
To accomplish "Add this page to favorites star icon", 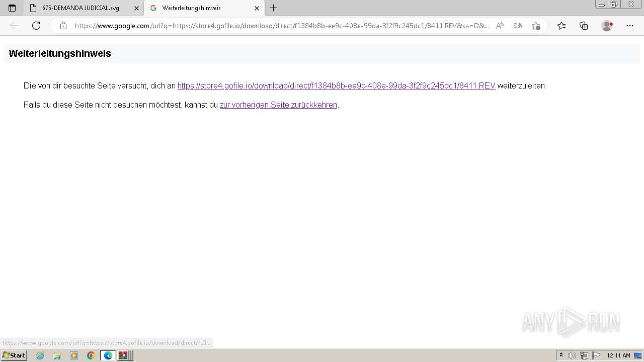I will (x=536, y=26).
